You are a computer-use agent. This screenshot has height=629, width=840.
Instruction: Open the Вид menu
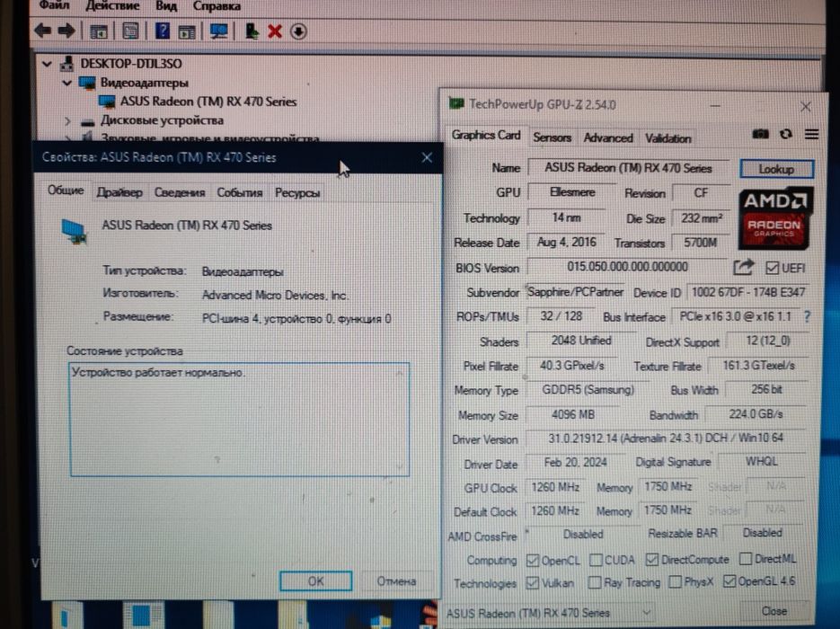[x=166, y=6]
